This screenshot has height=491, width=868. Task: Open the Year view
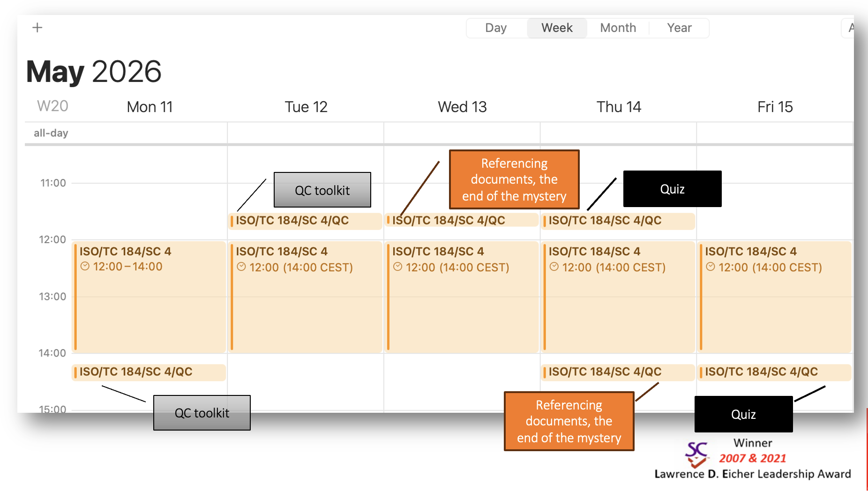(679, 28)
